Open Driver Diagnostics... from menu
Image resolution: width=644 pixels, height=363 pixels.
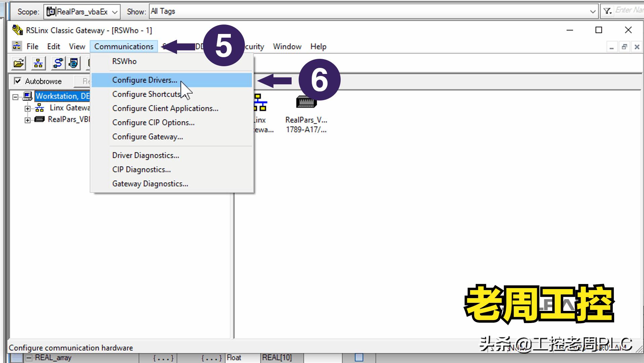point(172,155)
